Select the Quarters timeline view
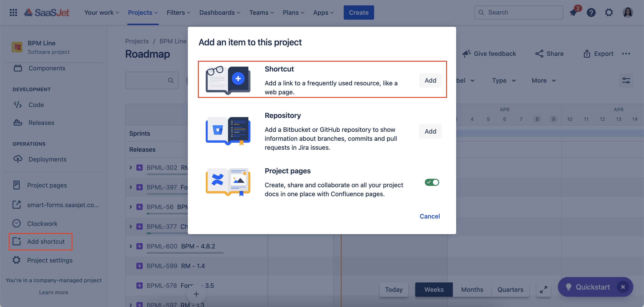This screenshot has height=307, width=644. [x=510, y=290]
